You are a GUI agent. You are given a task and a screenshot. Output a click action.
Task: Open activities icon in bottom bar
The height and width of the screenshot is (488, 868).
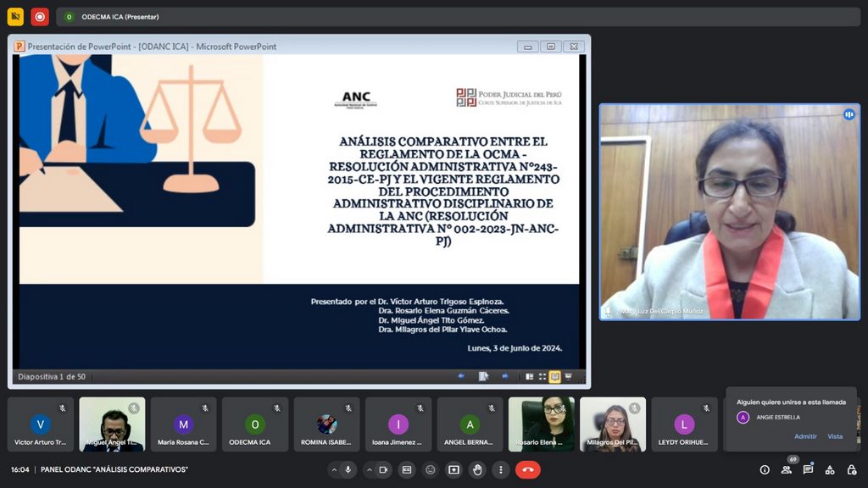point(830,469)
